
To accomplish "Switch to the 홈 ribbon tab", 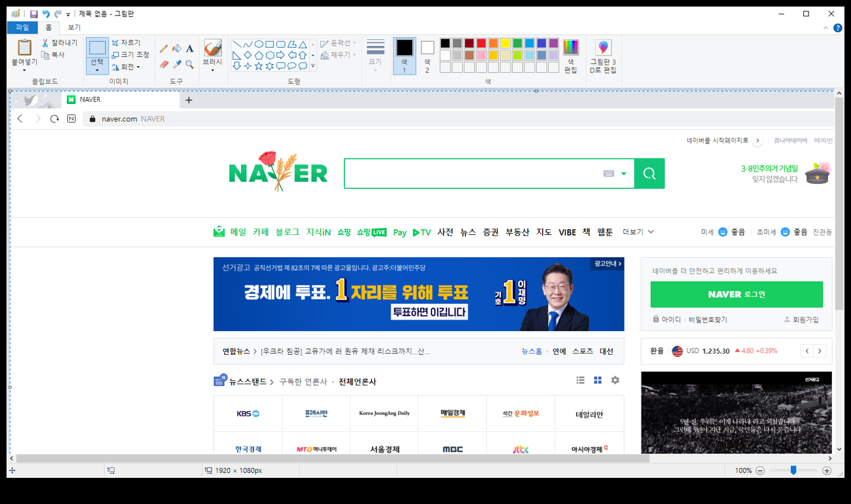I will point(48,27).
